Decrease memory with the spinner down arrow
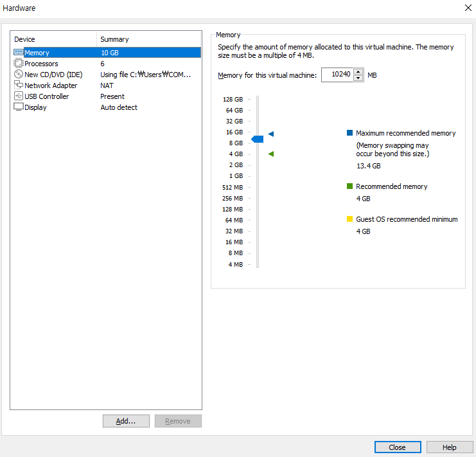 358,78
